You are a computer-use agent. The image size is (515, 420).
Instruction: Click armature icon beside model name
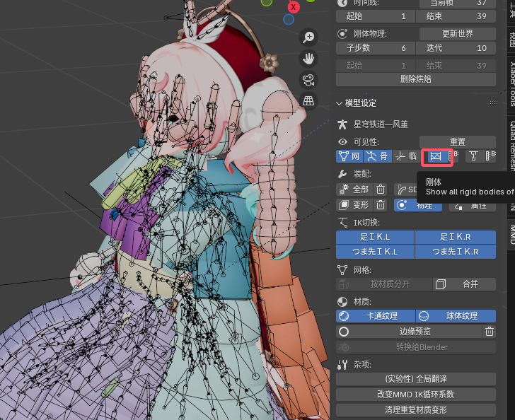342,124
